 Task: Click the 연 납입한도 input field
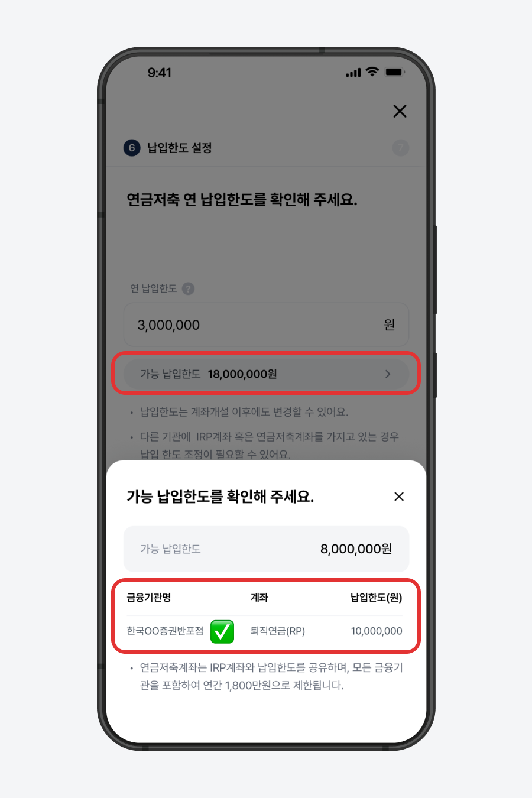tap(266, 325)
